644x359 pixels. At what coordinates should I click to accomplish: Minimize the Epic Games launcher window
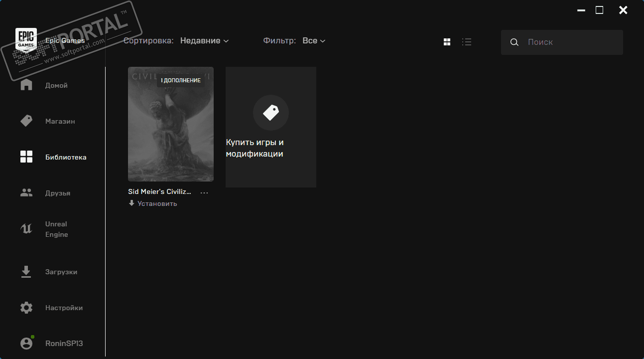click(x=581, y=10)
